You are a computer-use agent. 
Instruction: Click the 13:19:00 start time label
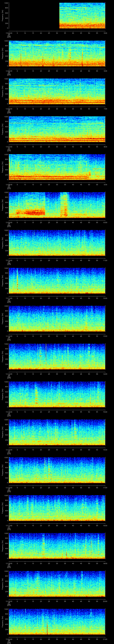[x=9, y=601]
